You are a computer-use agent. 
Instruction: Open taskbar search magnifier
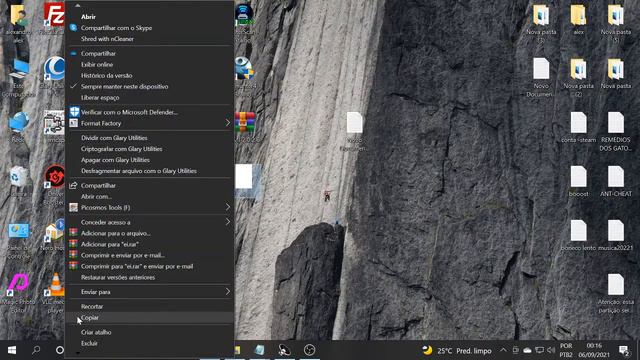(36, 350)
